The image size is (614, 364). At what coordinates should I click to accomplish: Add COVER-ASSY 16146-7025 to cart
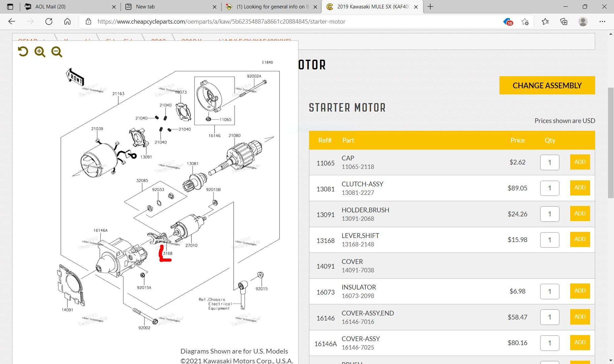tap(580, 342)
